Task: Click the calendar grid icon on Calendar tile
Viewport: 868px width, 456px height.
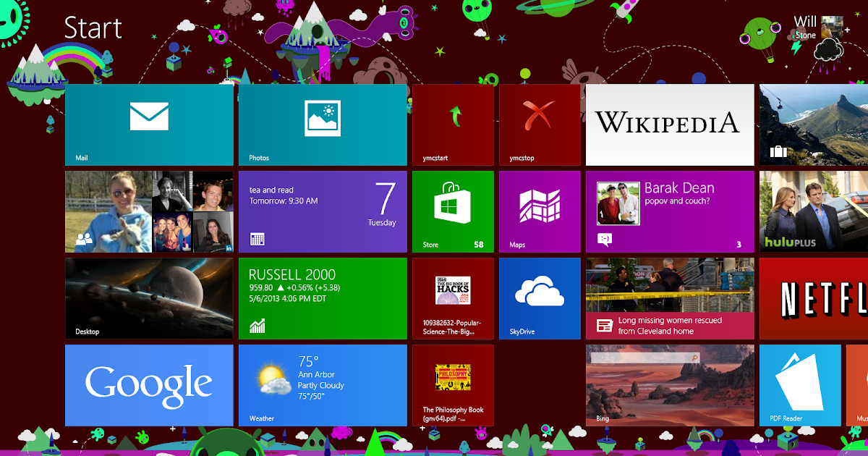Action: pos(257,239)
